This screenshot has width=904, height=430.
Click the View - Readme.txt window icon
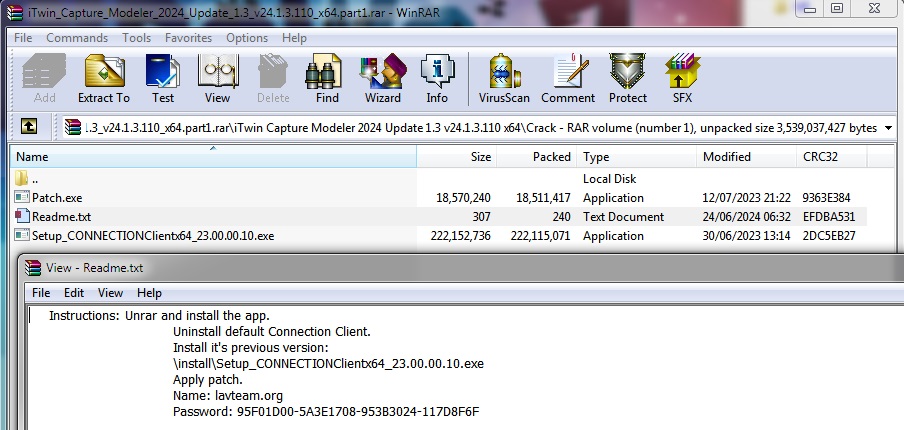(x=33, y=268)
